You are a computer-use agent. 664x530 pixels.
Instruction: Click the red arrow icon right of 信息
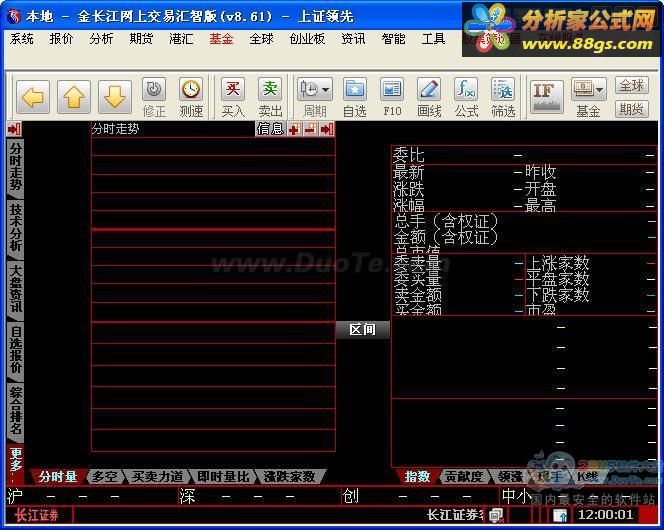tap(327, 129)
